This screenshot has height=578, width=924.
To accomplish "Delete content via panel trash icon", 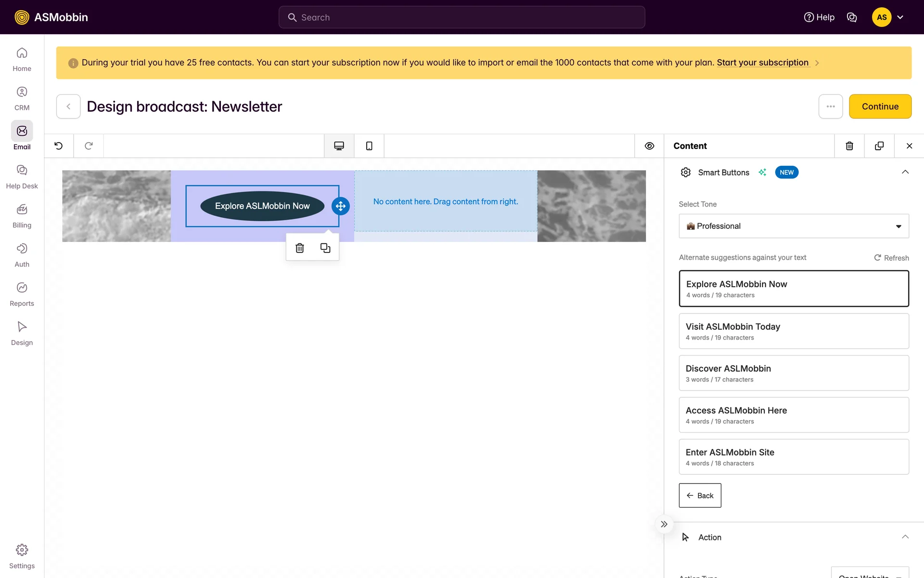I will [849, 146].
